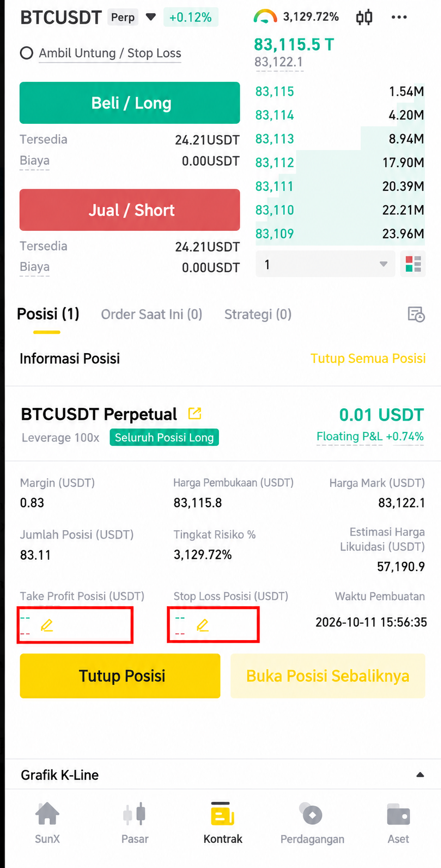
Task: Edit Take Profit Posisi pencil icon
Action: click(47, 625)
